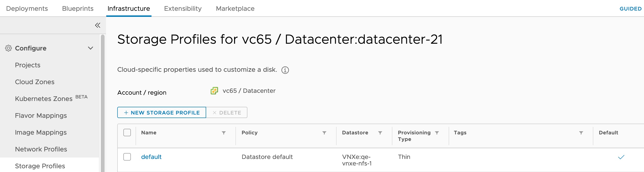644x172 pixels.
Task: Open the default storage profile link
Action: (x=151, y=157)
